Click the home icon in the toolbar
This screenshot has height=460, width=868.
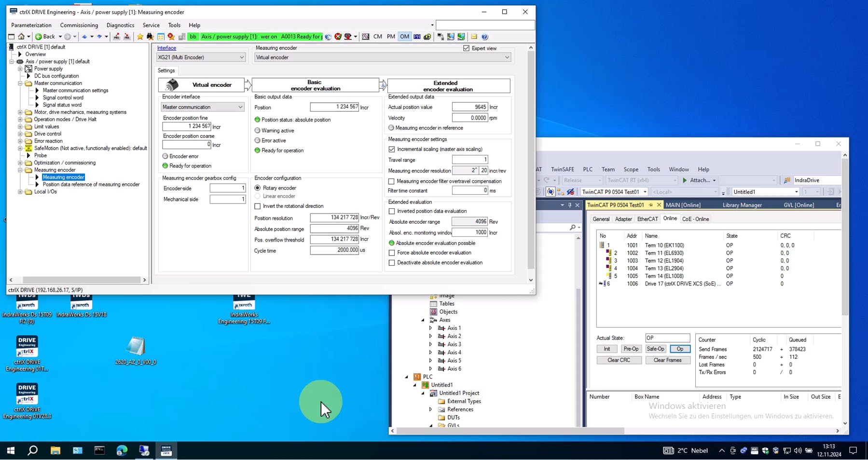click(x=21, y=37)
